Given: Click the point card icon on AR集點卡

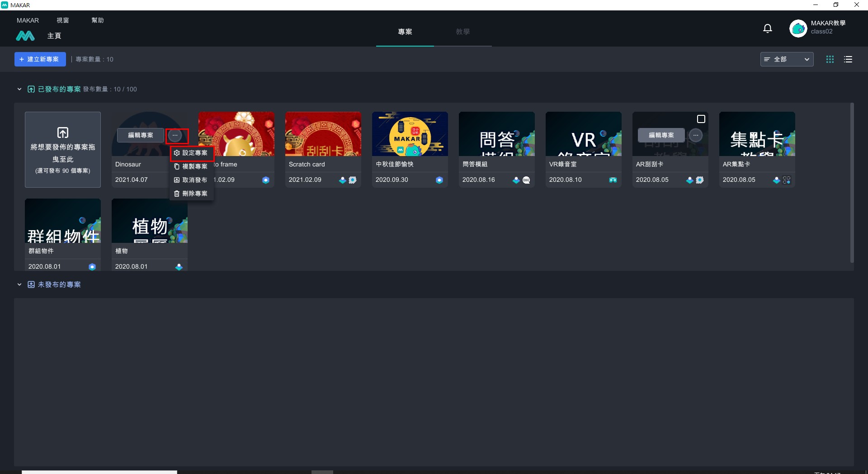Looking at the screenshot, I should pyautogui.click(x=787, y=180).
